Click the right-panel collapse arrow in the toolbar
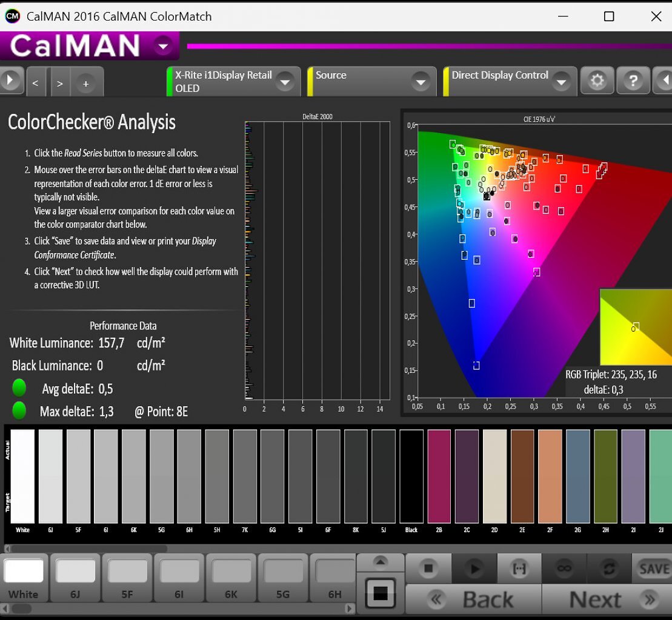This screenshot has width=672, height=620. pos(662,80)
